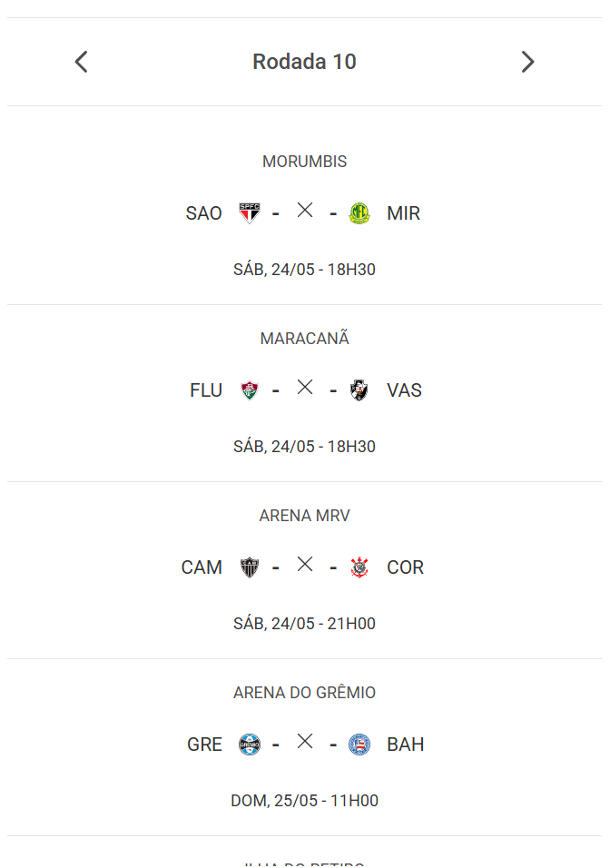Image resolution: width=610 pixels, height=868 pixels.
Task: Click the Bahia team crest
Action: pos(359,745)
